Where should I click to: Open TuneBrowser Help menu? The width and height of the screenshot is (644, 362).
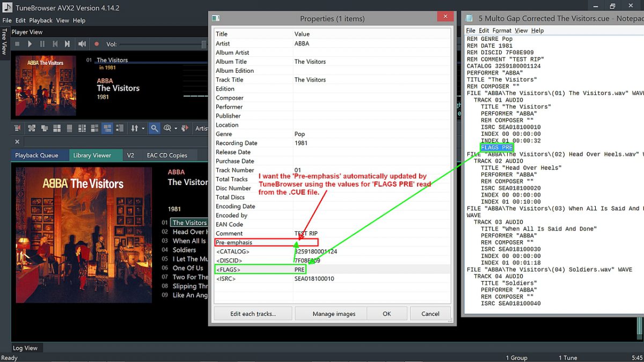(79, 20)
